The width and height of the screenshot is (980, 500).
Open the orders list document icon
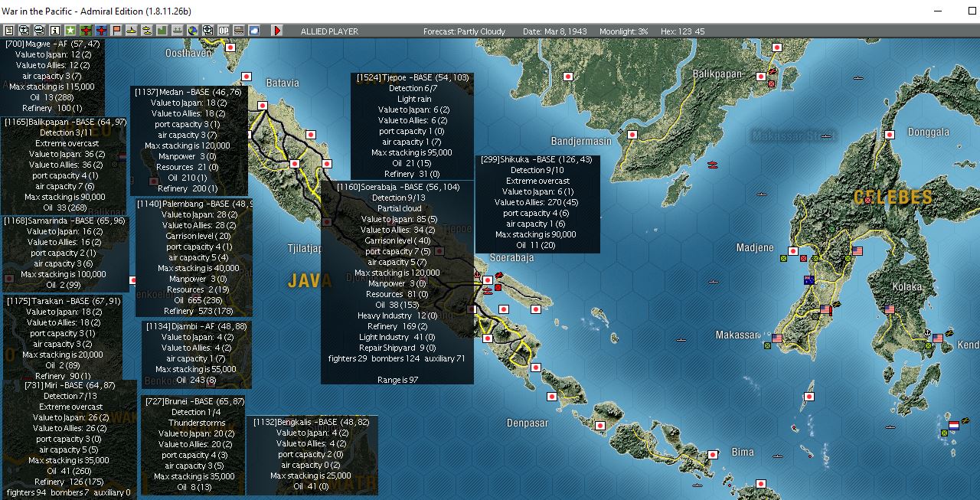tap(9, 31)
